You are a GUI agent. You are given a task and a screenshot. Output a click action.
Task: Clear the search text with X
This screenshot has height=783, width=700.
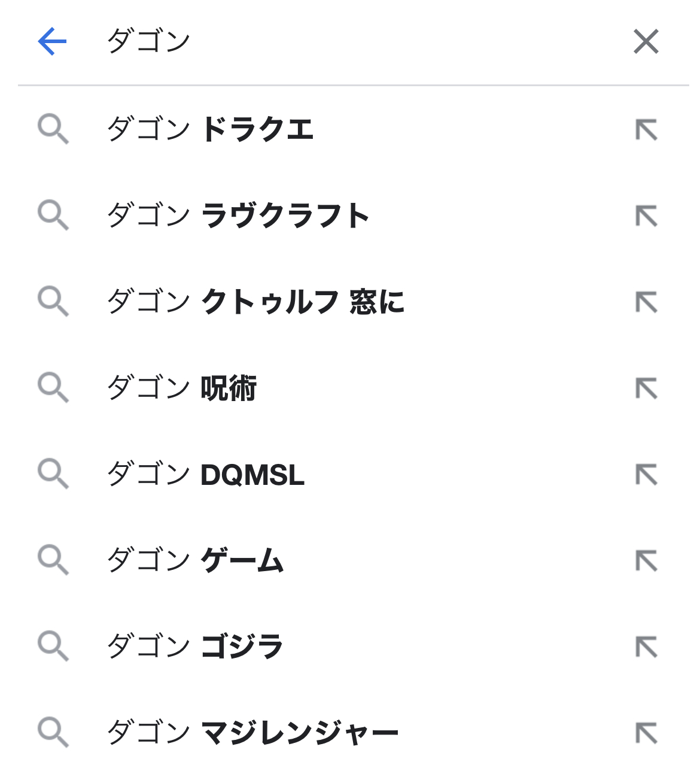coord(646,41)
